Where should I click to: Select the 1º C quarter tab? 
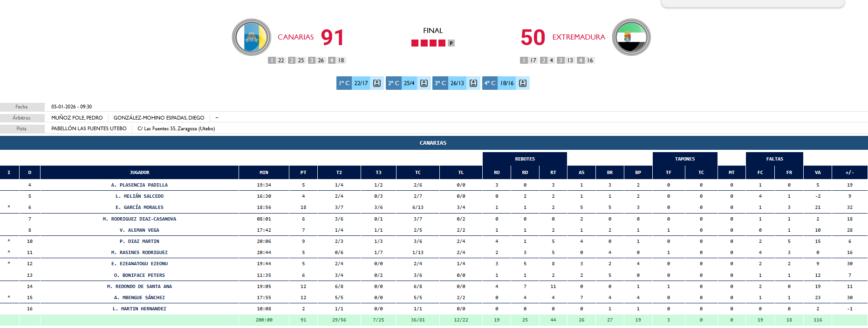pos(344,83)
